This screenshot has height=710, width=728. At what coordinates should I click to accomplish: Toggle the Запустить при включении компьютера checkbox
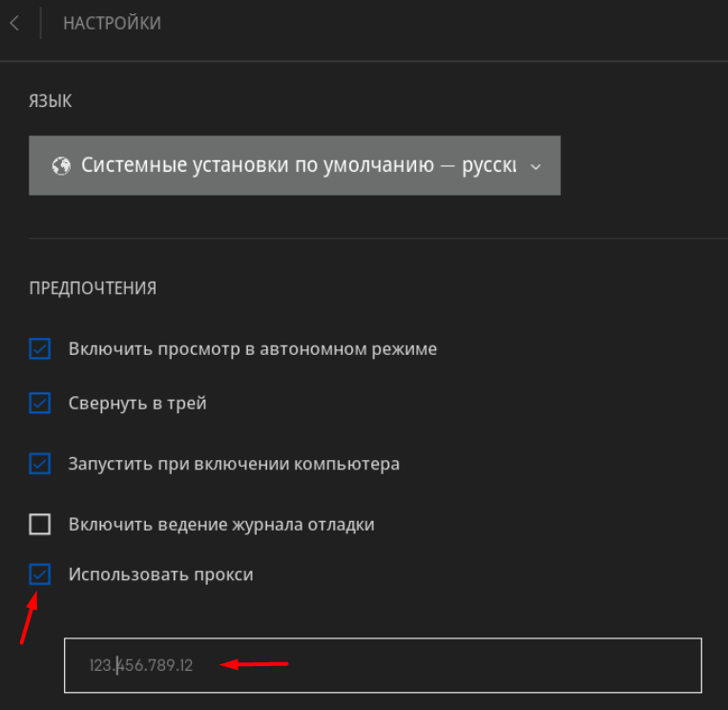40,464
